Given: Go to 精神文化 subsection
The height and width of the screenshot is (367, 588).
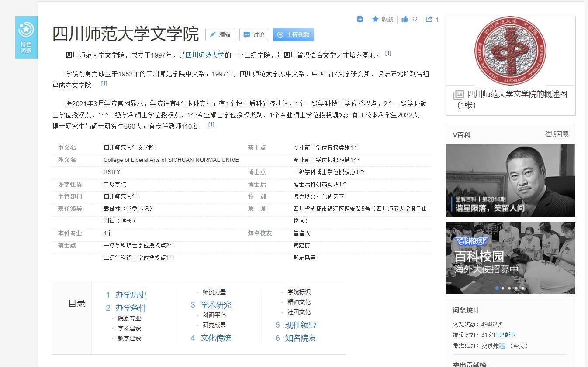Looking at the screenshot, I should click(299, 302).
